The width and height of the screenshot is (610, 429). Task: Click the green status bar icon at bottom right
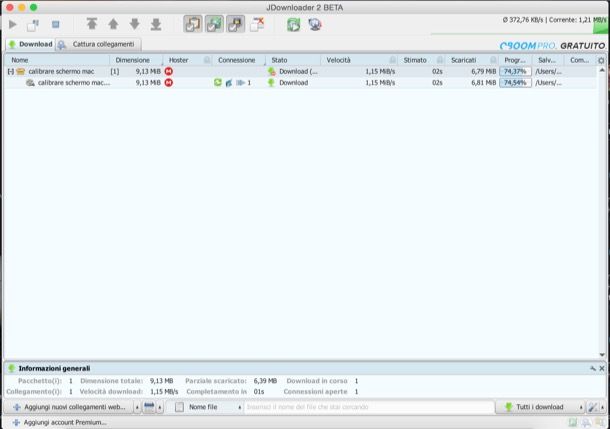[x=573, y=422]
